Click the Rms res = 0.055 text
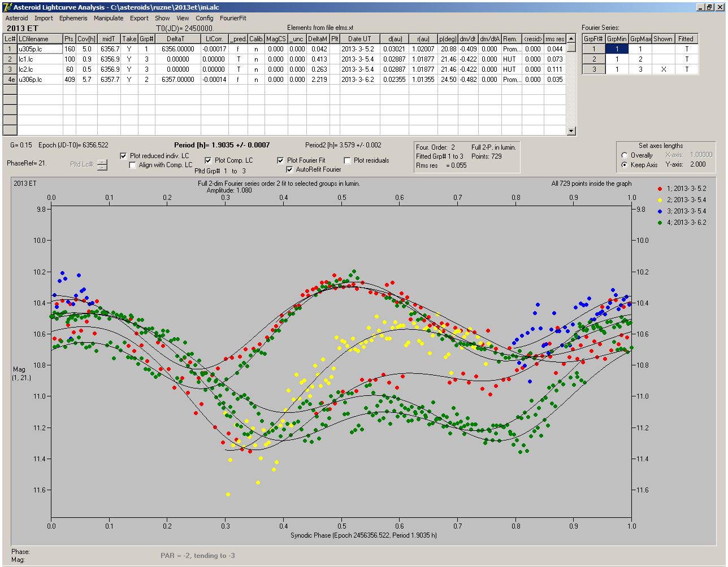728x567 pixels. coord(441,165)
